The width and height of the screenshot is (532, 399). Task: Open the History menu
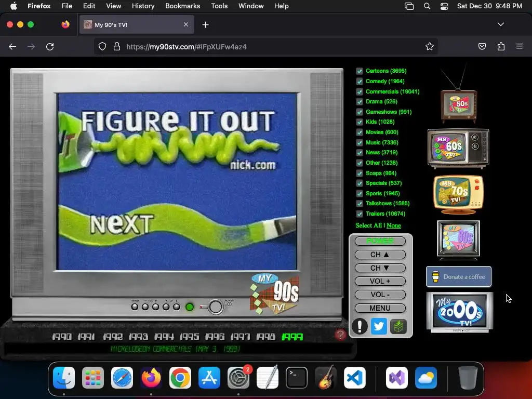(143, 6)
